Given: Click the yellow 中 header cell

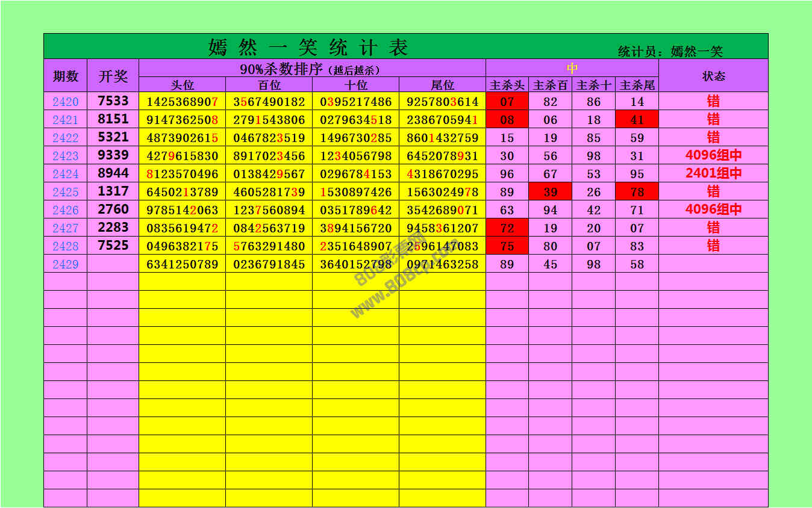Looking at the screenshot, I should [572, 68].
